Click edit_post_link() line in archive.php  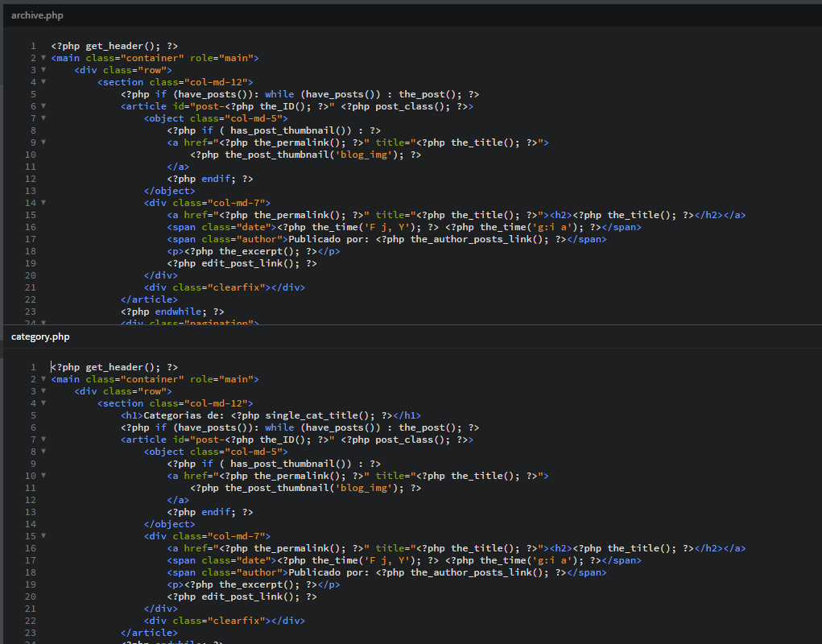[x=242, y=263]
